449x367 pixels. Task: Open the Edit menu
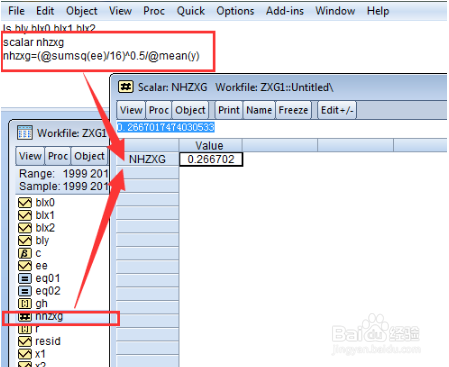click(x=45, y=11)
